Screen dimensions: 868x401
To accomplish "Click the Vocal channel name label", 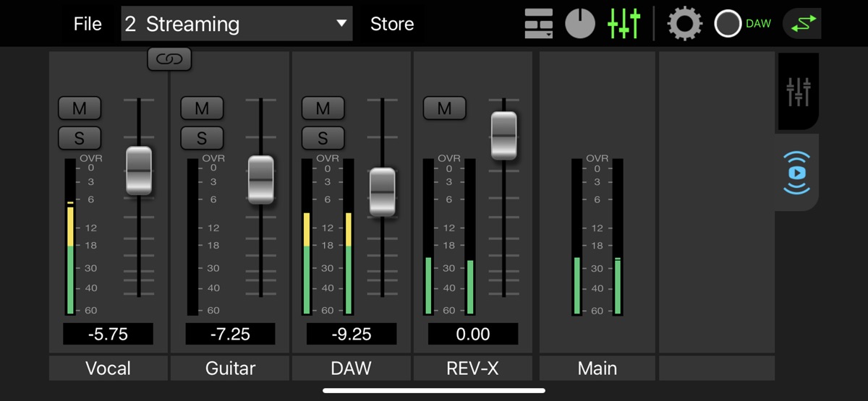I will 109,368.
